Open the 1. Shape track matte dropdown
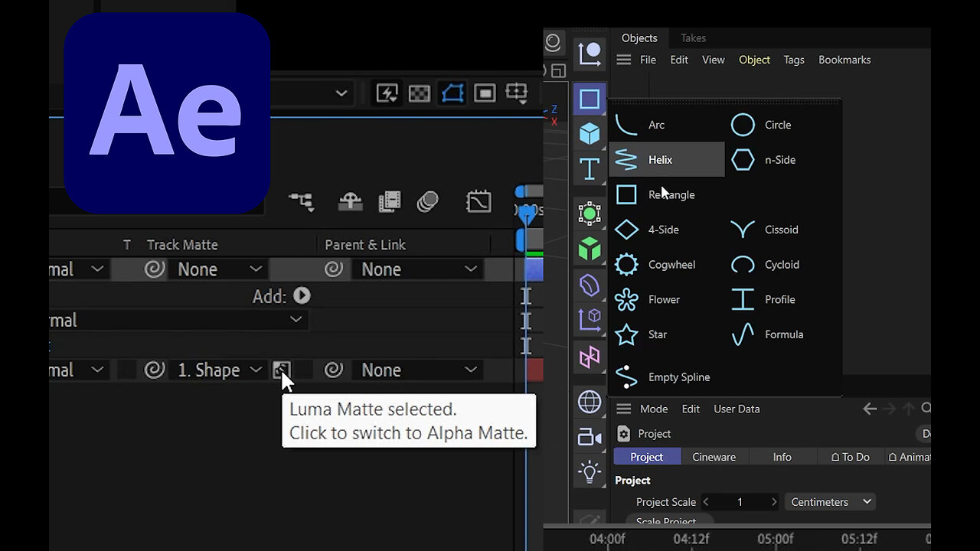Viewport: 980px width, 551px height. click(219, 370)
